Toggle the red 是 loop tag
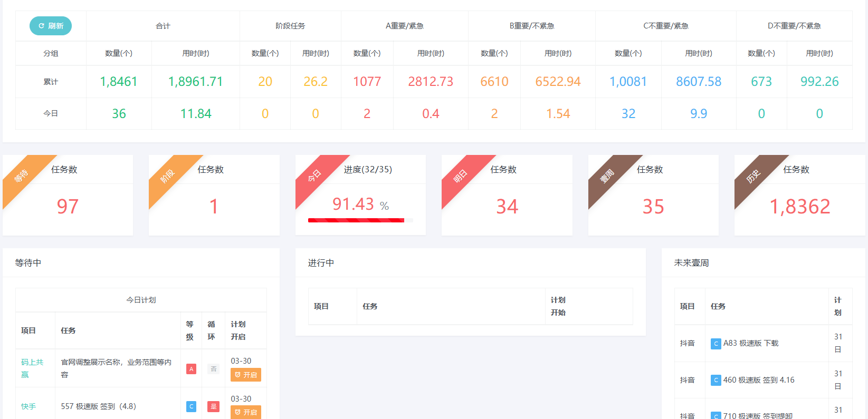This screenshot has height=419, width=868. 213,406
